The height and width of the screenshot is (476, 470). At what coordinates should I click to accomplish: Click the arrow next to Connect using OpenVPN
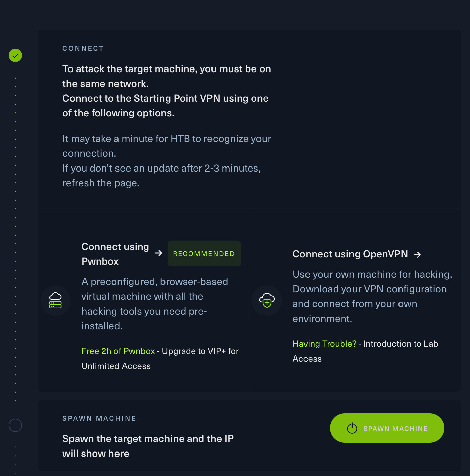417,255
